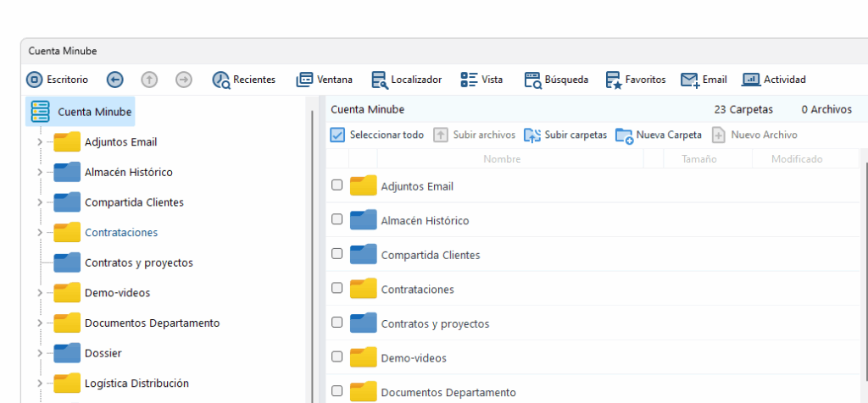The height and width of the screenshot is (403, 868).
Task: Expand Compartida Clientes tree node
Action: (x=39, y=202)
